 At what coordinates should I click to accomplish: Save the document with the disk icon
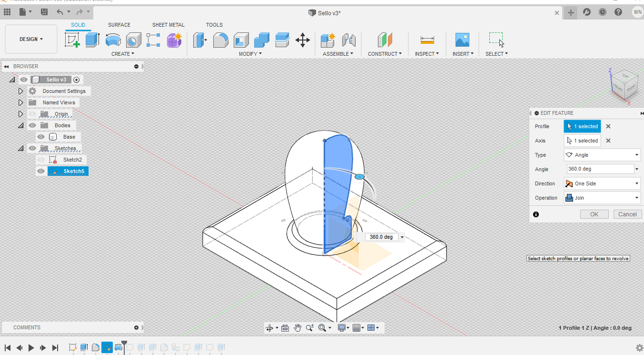coord(44,12)
